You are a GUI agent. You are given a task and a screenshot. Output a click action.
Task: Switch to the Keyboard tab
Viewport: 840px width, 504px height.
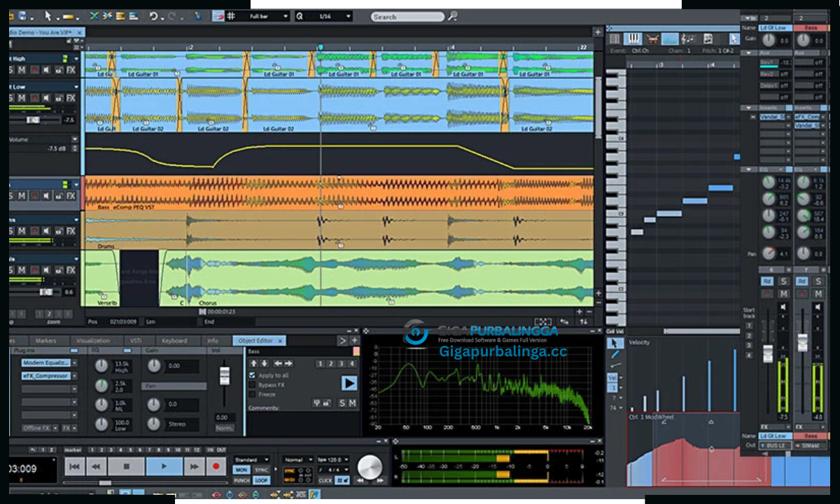coord(174,341)
